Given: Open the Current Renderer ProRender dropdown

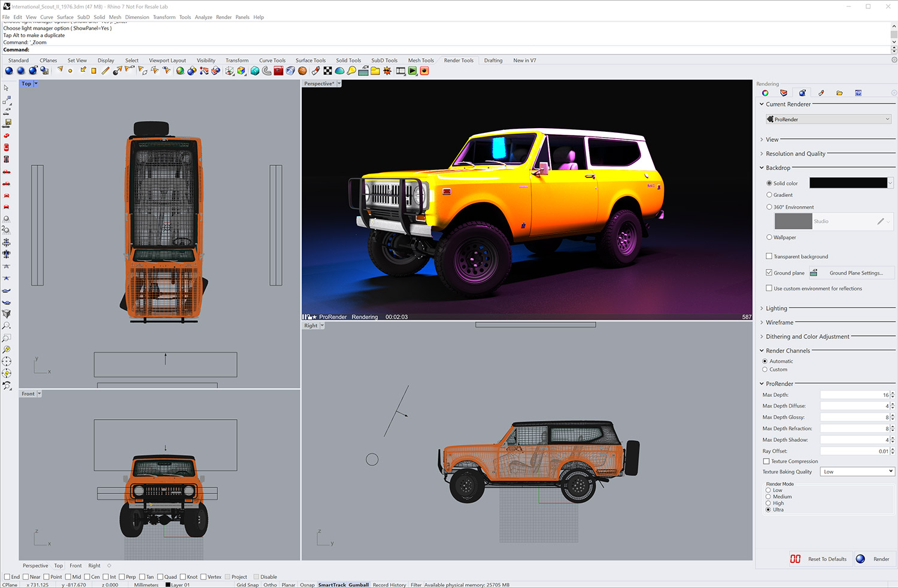Looking at the screenshot, I should [x=829, y=119].
